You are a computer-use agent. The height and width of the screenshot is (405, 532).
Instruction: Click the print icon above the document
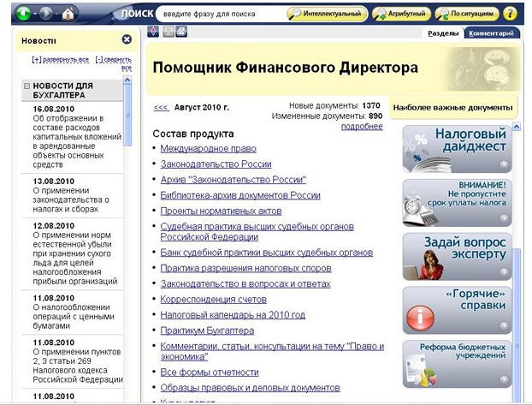(x=181, y=33)
